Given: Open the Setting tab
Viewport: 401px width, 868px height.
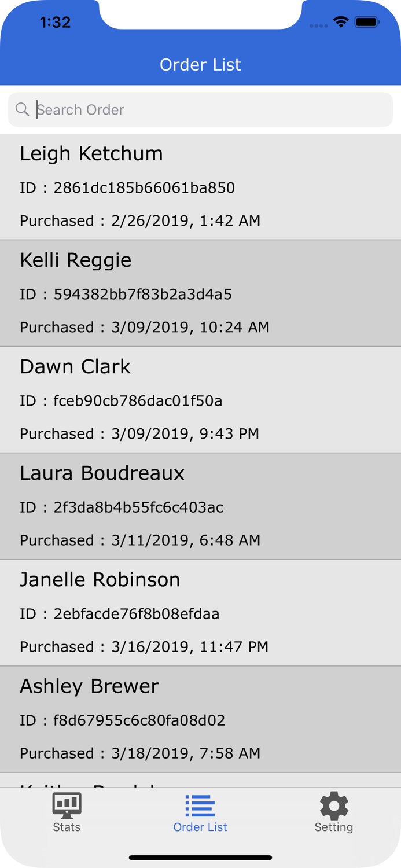Looking at the screenshot, I should (x=334, y=812).
